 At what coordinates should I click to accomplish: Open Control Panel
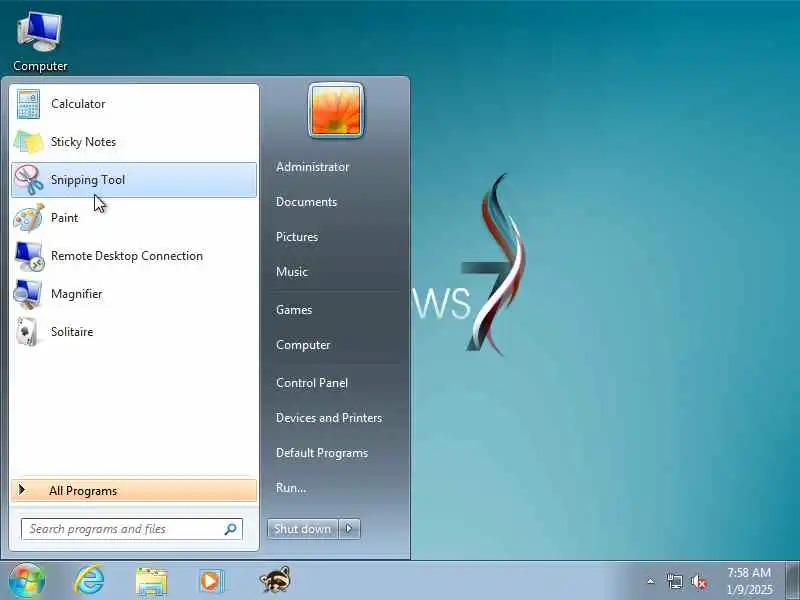(312, 383)
